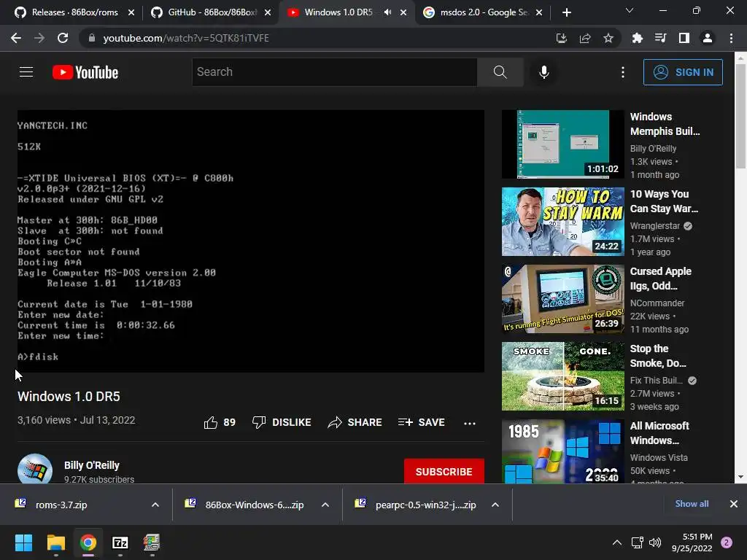Install app via address bar icon
The image size is (747, 560).
[x=562, y=38]
